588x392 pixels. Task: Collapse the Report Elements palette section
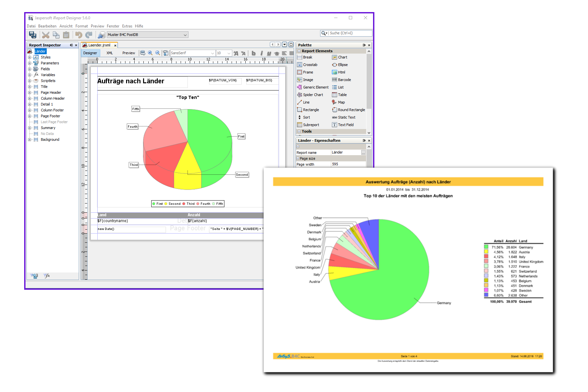[x=299, y=51]
